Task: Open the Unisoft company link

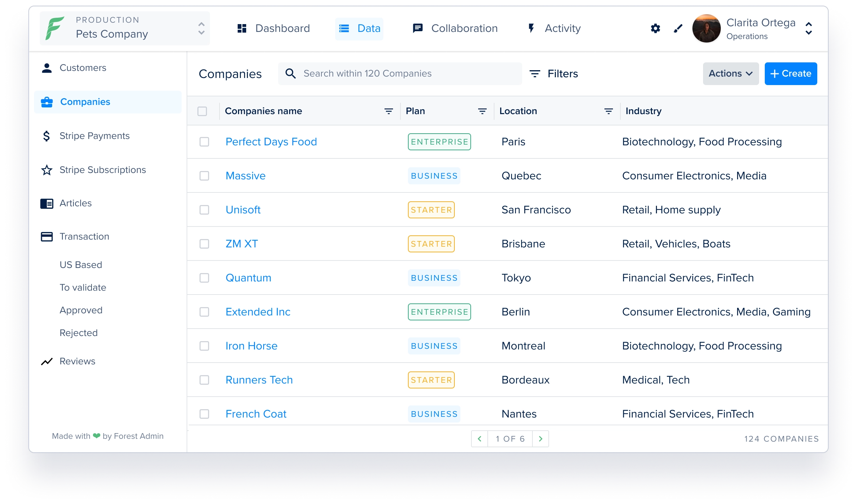Action: click(243, 210)
